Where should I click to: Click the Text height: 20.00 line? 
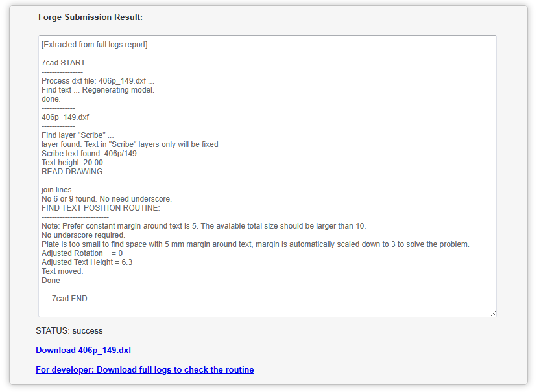click(72, 163)
